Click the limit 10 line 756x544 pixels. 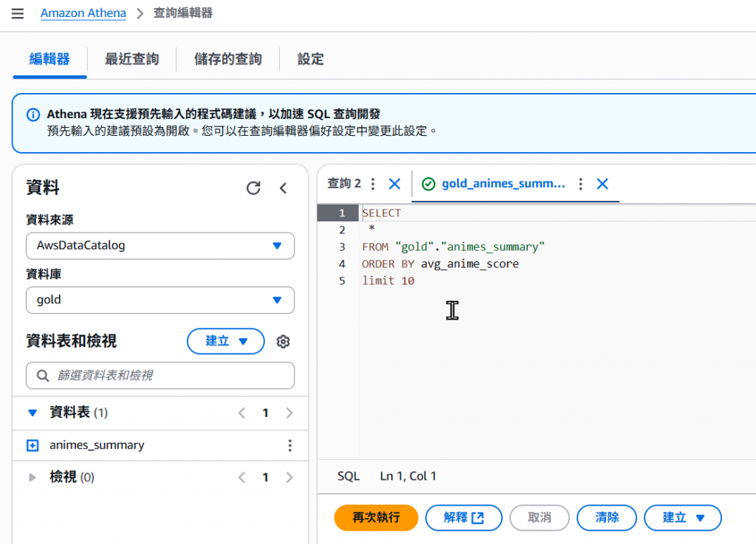click(388, 281)
